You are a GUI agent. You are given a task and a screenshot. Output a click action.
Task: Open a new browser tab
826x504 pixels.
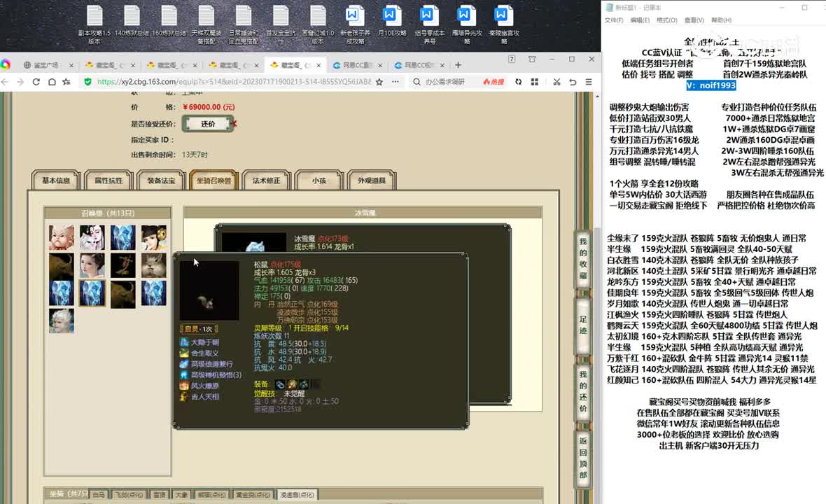coord(458,65)
